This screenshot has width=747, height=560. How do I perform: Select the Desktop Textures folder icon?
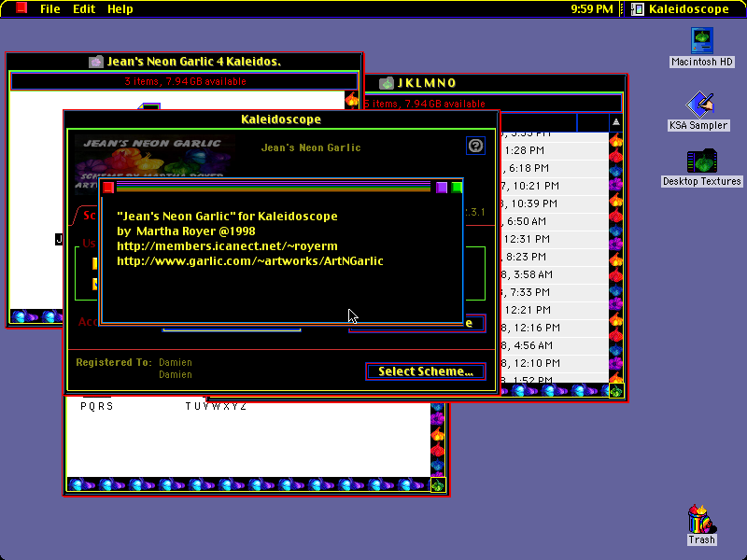[x=702, y=161]
